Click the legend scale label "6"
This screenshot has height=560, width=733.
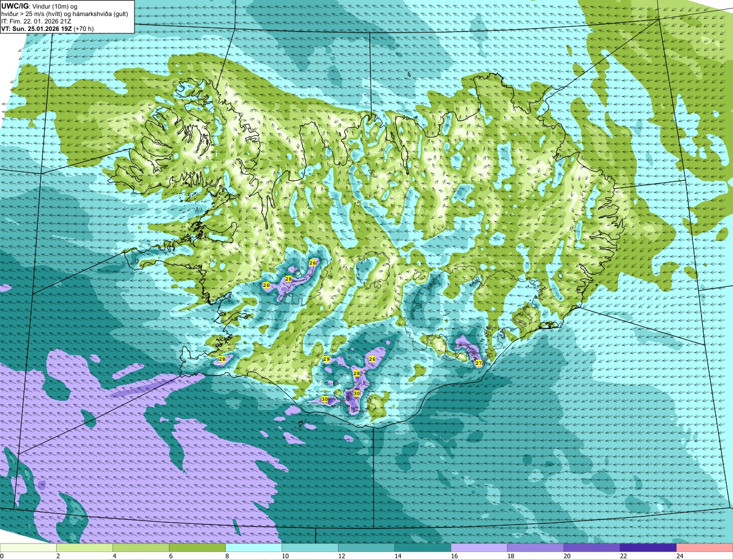[170, 556]
